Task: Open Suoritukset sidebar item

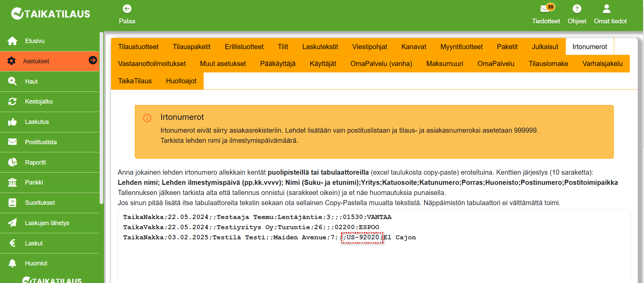Action: [49, 203]
